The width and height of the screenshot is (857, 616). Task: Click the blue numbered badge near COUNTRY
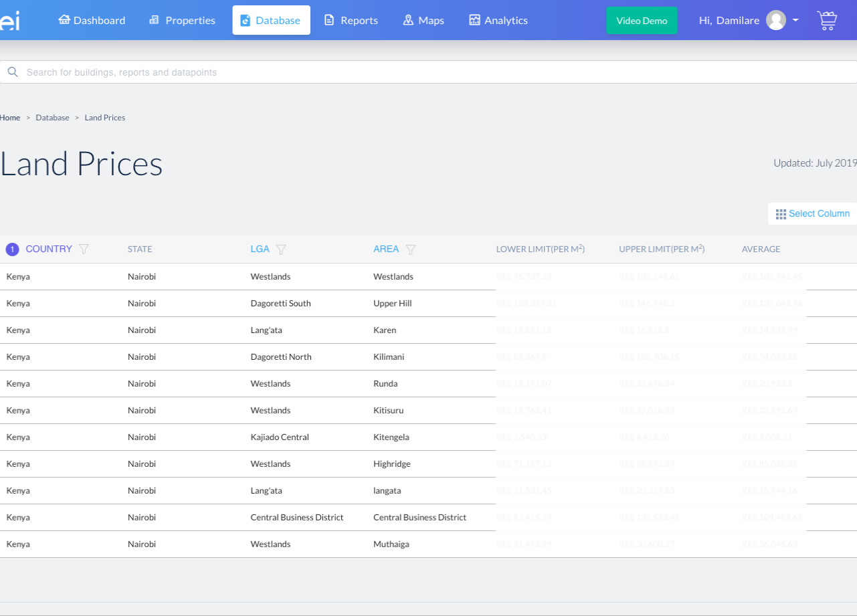[12, 249]
